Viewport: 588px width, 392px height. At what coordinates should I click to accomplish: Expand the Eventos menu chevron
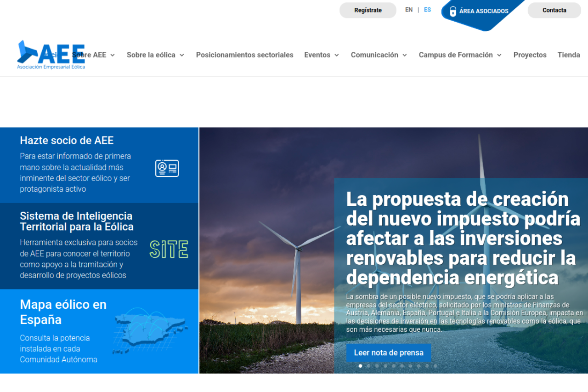tap(336, 55)
